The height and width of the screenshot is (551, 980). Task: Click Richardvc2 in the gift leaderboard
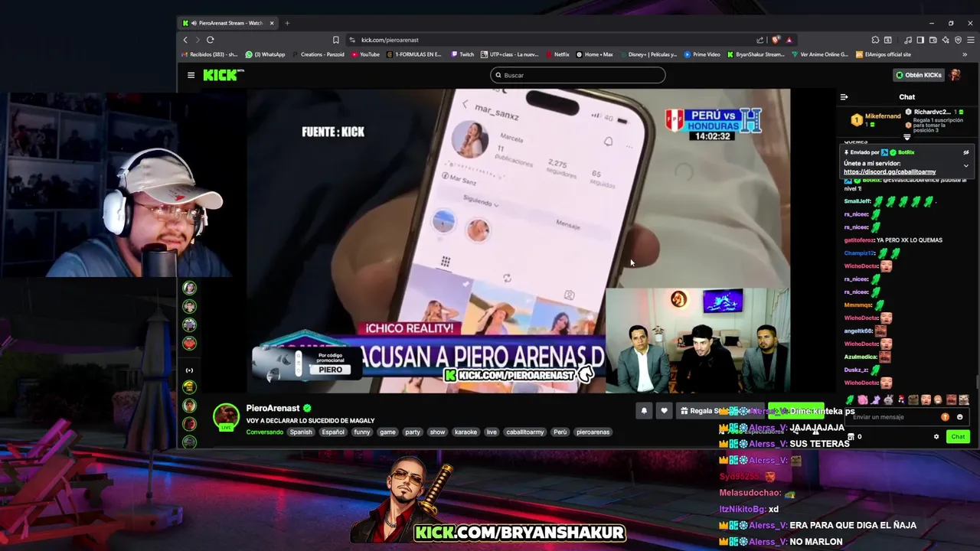(x=932, y=112)
